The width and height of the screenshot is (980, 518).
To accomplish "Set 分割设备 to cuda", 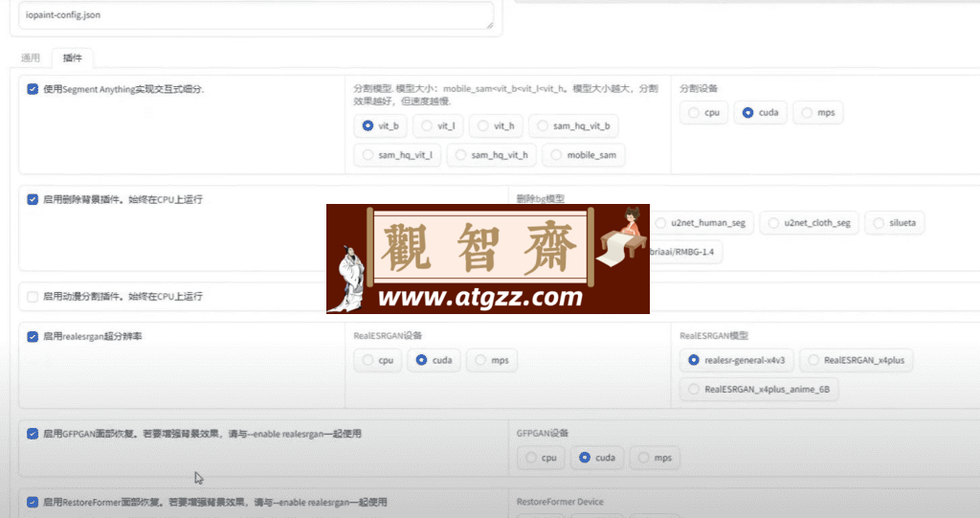I will [x=760, y=113].
